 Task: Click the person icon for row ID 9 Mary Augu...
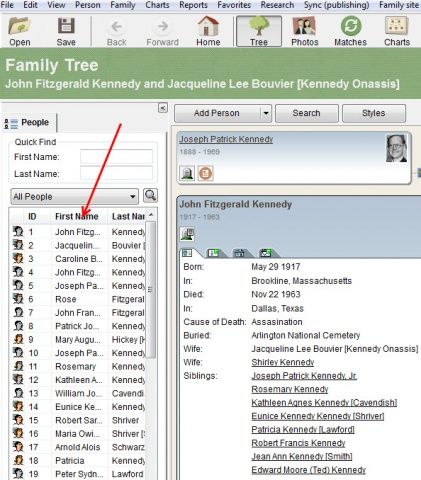[18, 339]
